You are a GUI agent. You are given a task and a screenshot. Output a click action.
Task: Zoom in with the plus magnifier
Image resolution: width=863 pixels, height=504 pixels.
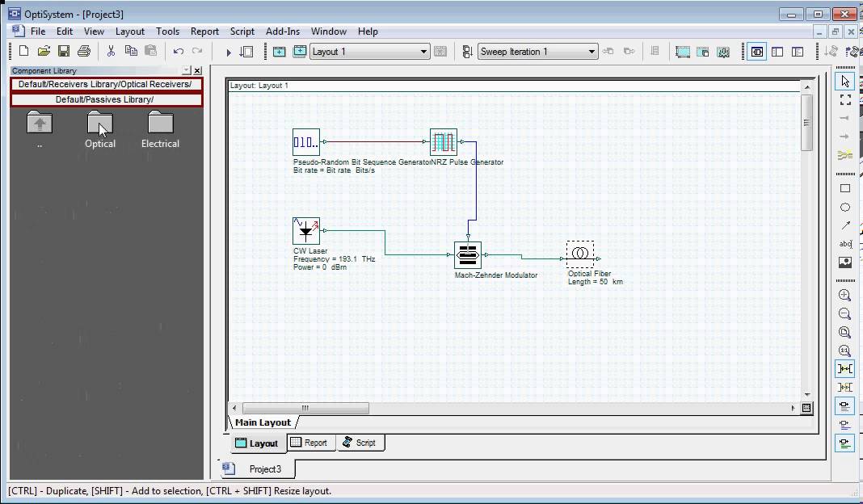845,295
